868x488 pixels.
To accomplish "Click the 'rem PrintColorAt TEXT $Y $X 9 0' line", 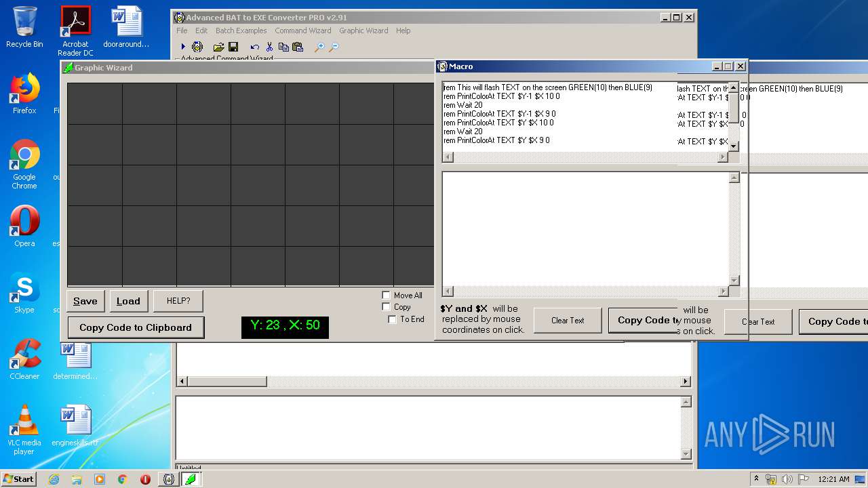I will (x=496, y=140).
